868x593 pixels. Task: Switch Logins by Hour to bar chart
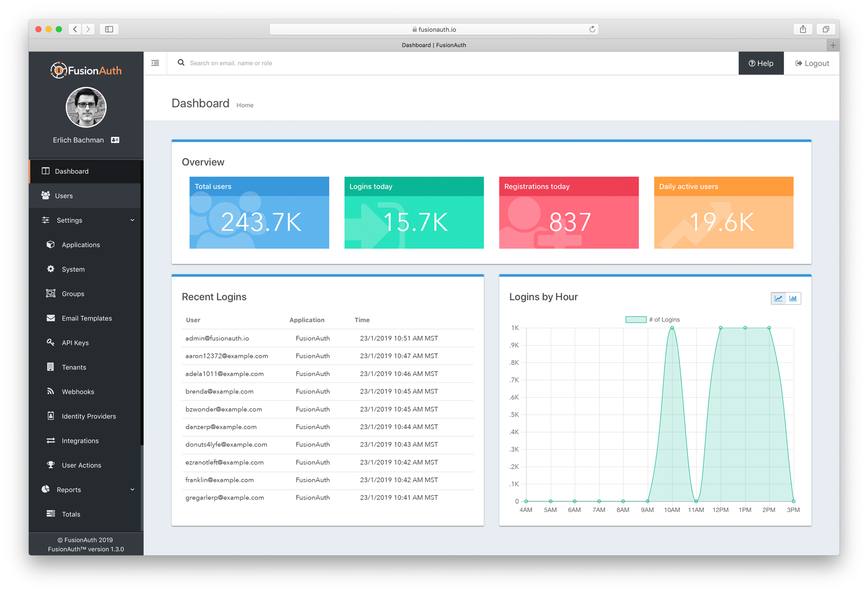point(793,298)
